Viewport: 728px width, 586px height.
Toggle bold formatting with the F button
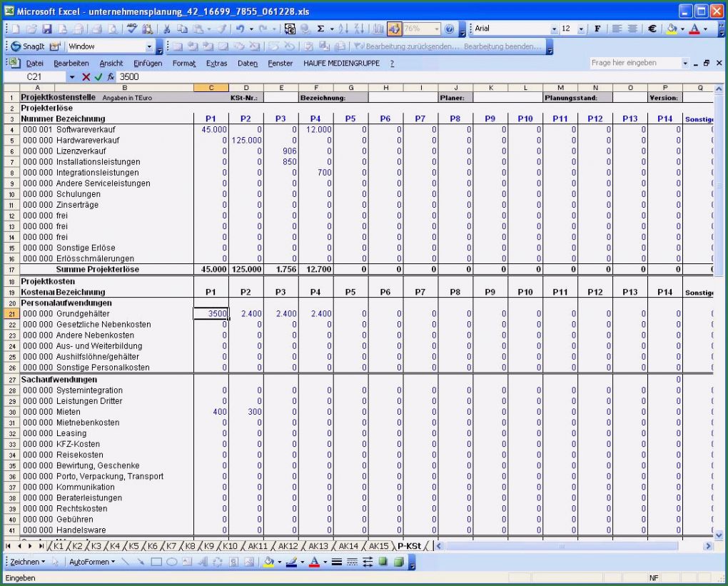tap(597, 29)
